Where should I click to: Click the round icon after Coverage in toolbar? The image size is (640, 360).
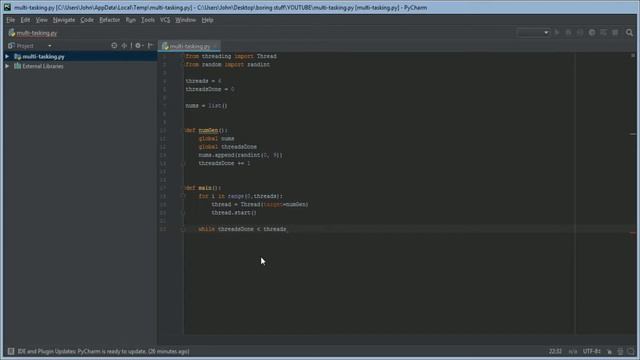click(592, 33)
